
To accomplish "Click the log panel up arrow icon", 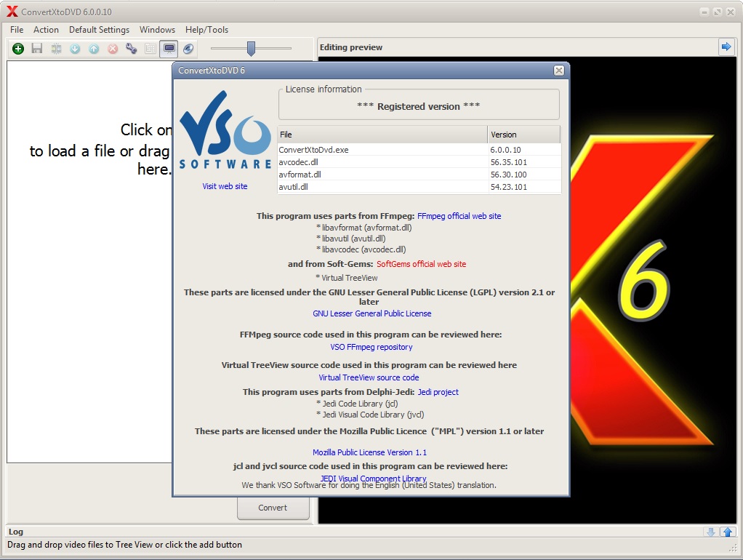I will point(728,532).
